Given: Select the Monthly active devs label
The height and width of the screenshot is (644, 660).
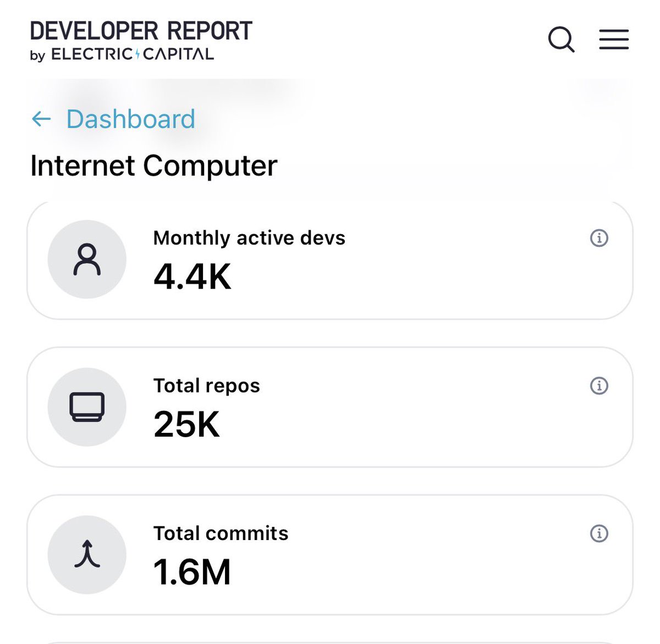Looking at the screenshot, I should tap(249, 238).
